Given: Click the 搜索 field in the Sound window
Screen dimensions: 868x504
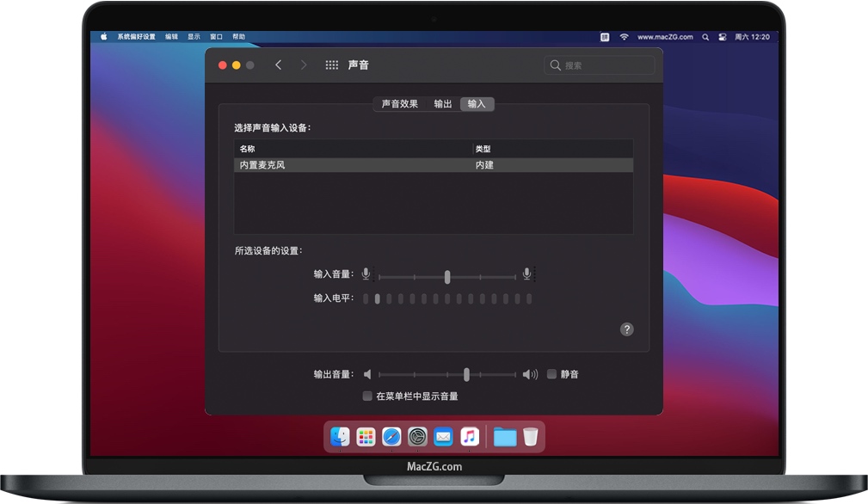Looking at the screenshot, I should click(x=600, y=65).
